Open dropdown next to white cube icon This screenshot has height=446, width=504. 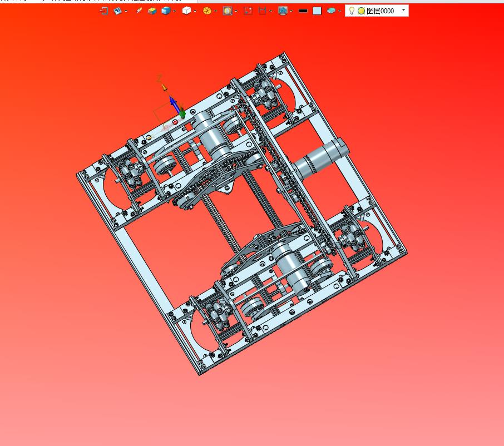point(195,11)
